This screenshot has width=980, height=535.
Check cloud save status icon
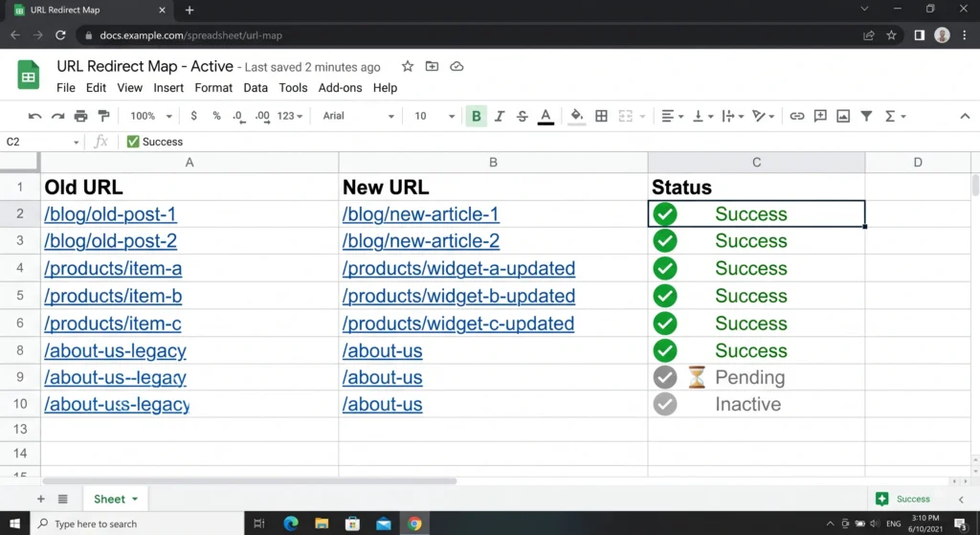point(457,66)
